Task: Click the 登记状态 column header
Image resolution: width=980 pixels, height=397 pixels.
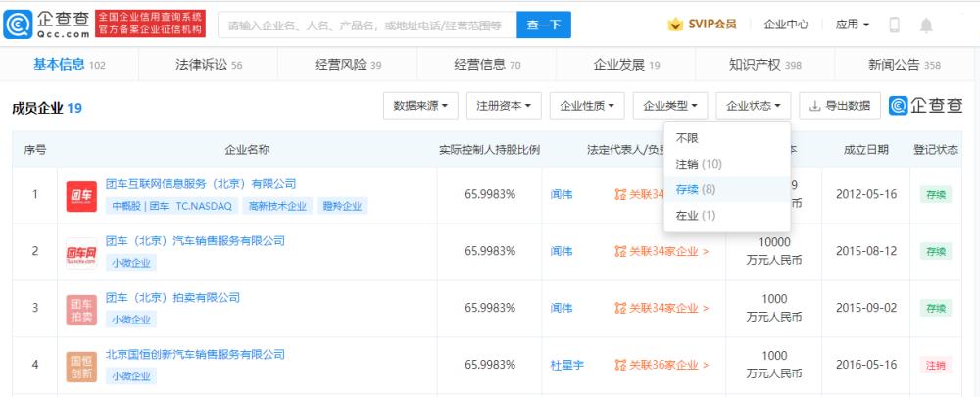Action: [936, 150]
